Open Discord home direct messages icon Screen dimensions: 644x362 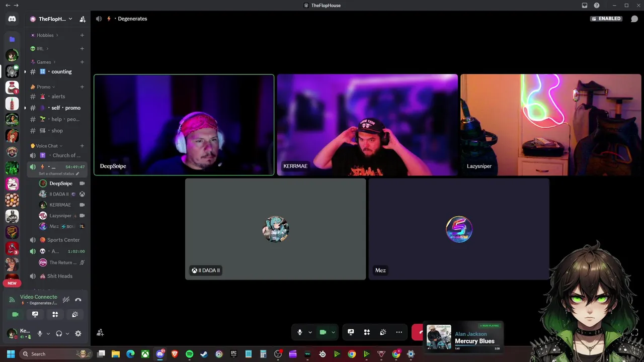pos(12,19)
